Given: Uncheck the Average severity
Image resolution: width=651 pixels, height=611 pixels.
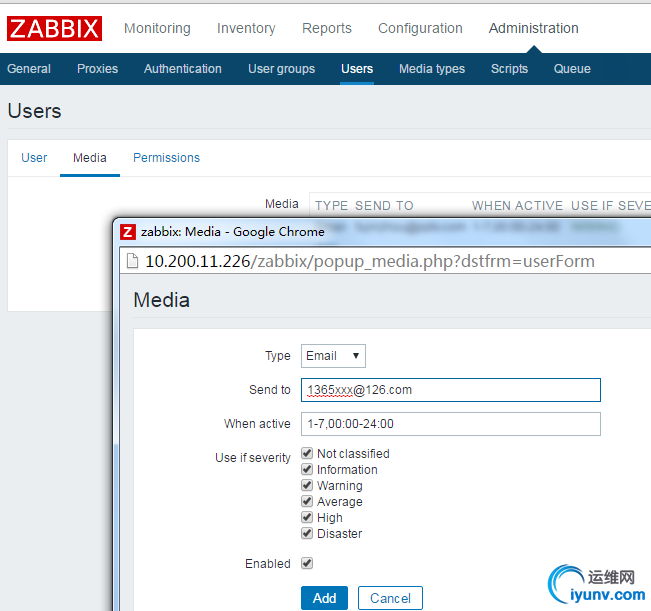Looking at the screenshot, I should (x=307, y=501).
